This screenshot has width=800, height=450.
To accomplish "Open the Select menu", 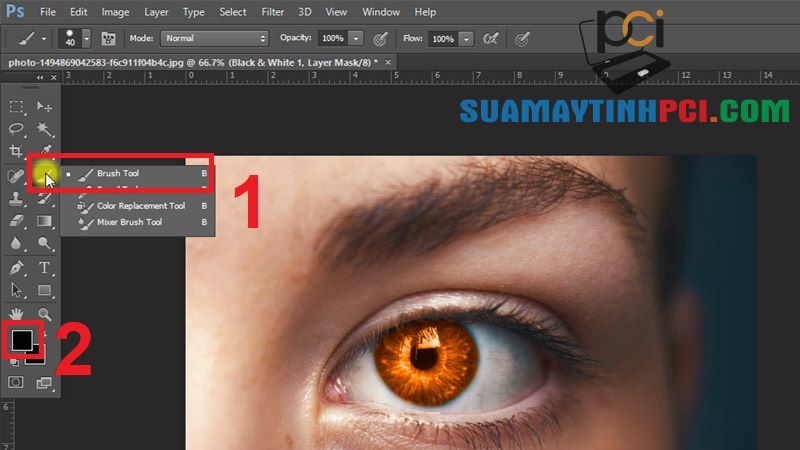I will tap(233, 12).
